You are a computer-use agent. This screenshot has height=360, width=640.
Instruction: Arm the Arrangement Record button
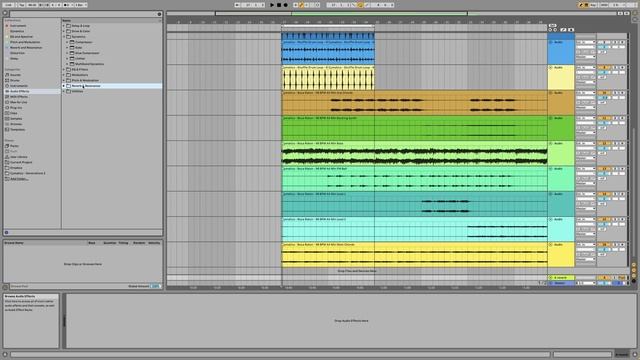click(285, 5)
